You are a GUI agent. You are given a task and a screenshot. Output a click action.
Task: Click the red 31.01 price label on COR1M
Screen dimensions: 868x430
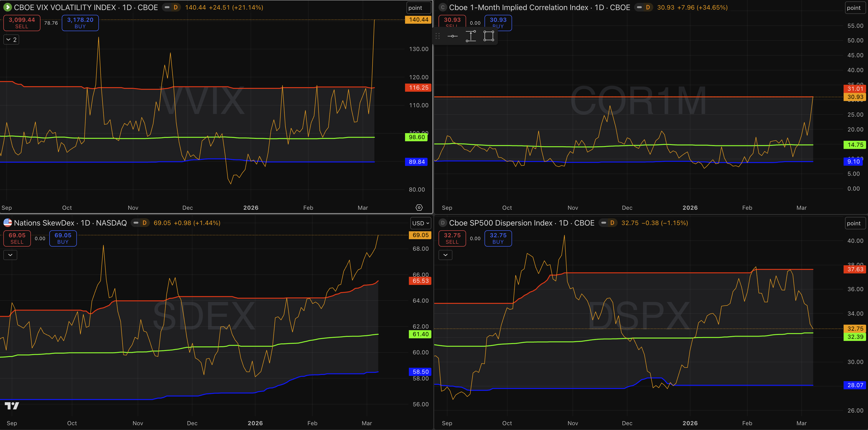[855, 89]
